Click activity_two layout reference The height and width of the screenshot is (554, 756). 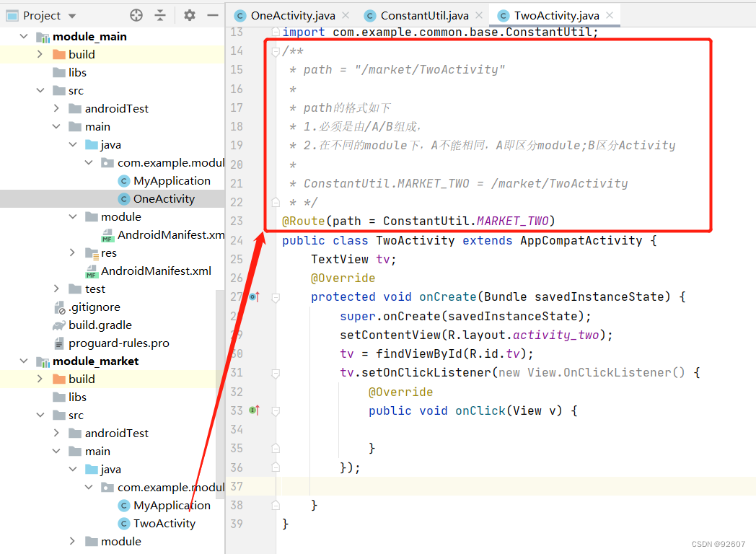[556, 335]
